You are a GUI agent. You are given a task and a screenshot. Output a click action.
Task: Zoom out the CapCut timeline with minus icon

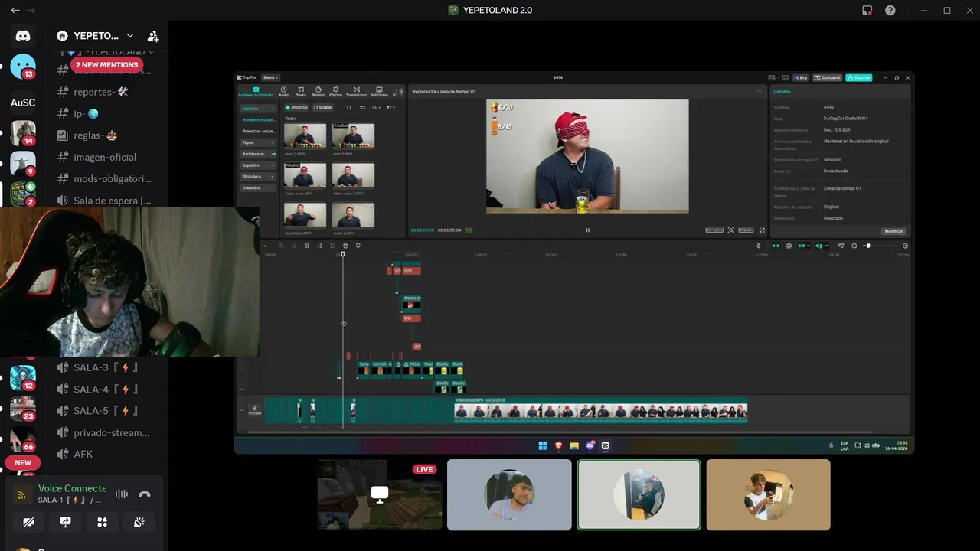(854, 246)
